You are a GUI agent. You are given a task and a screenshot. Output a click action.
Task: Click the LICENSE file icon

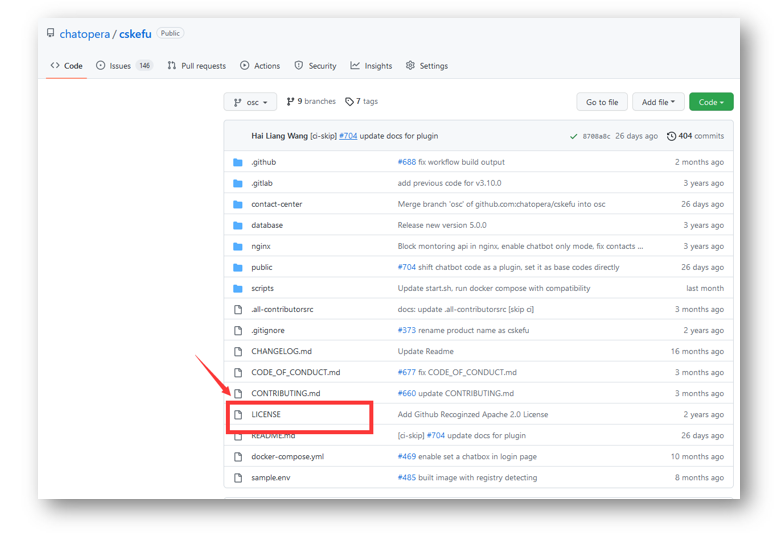pos(238,414)
